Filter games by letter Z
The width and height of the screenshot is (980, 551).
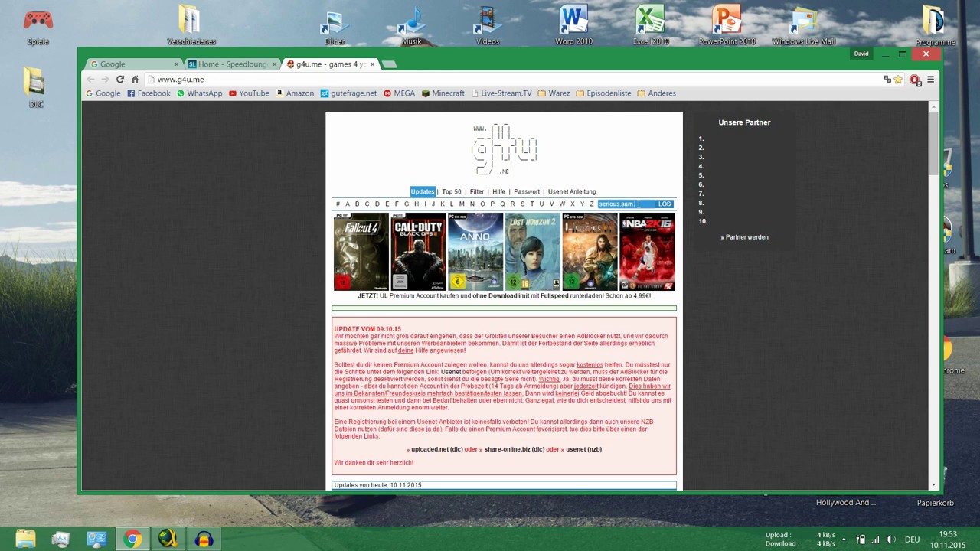click(592, 204)
